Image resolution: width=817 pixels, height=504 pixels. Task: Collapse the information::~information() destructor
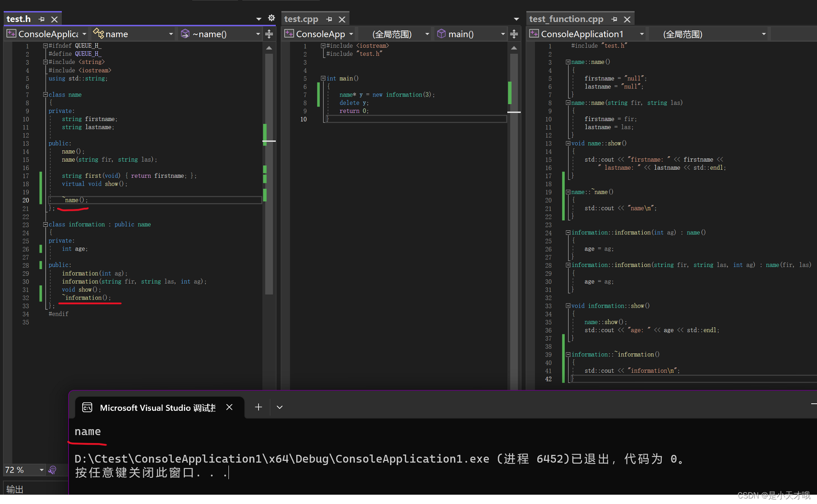click(x=568, y=355)
